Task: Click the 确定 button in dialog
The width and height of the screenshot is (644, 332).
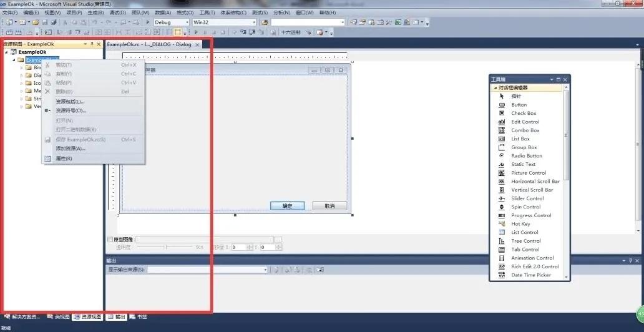Action: click(x=288, y=206)
